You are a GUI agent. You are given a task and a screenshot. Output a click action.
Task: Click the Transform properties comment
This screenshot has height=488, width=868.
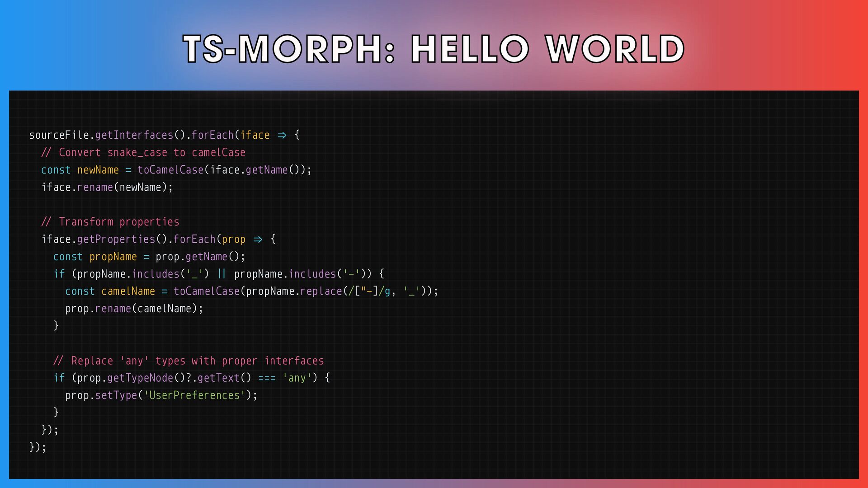[x=110, y=222]
